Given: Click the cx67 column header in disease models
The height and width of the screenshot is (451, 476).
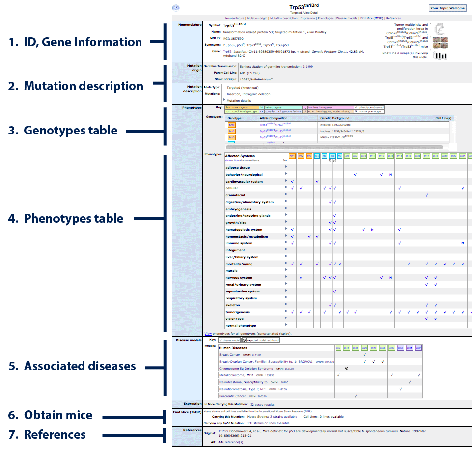Looking at the screenshot, I should [418, 348].
